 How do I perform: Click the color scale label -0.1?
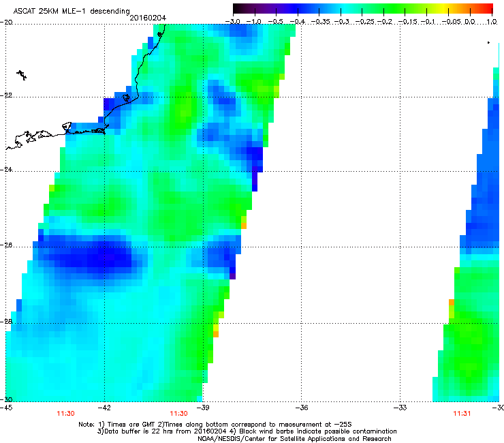tap(428, 22)
